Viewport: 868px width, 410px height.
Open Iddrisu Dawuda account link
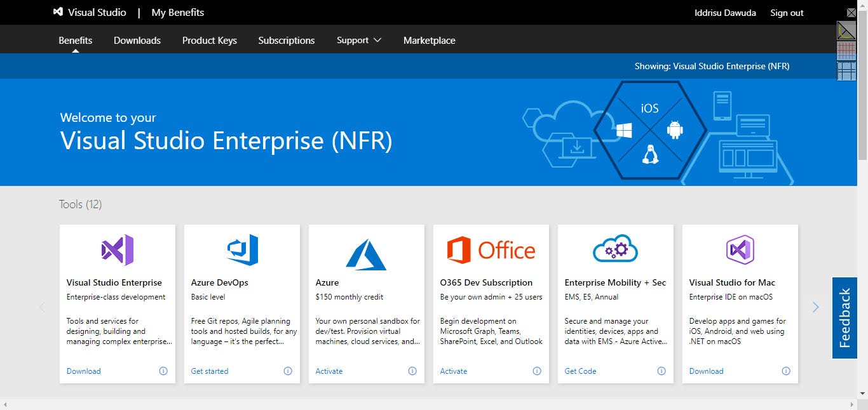725,13
